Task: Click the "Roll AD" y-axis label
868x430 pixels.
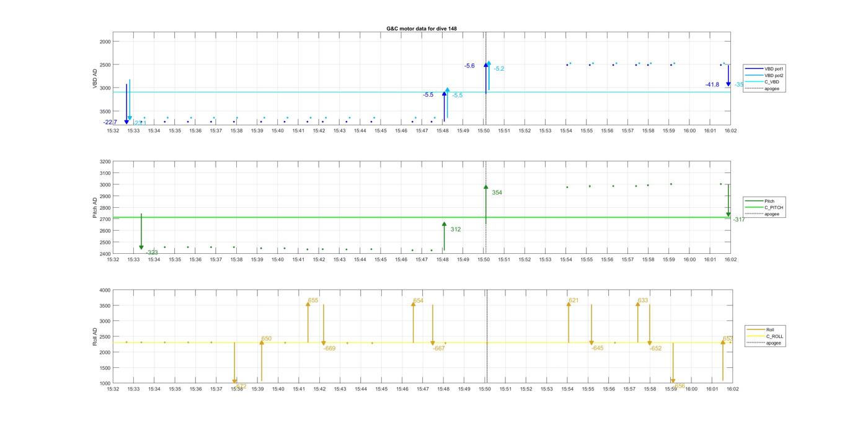Action: 95,336
